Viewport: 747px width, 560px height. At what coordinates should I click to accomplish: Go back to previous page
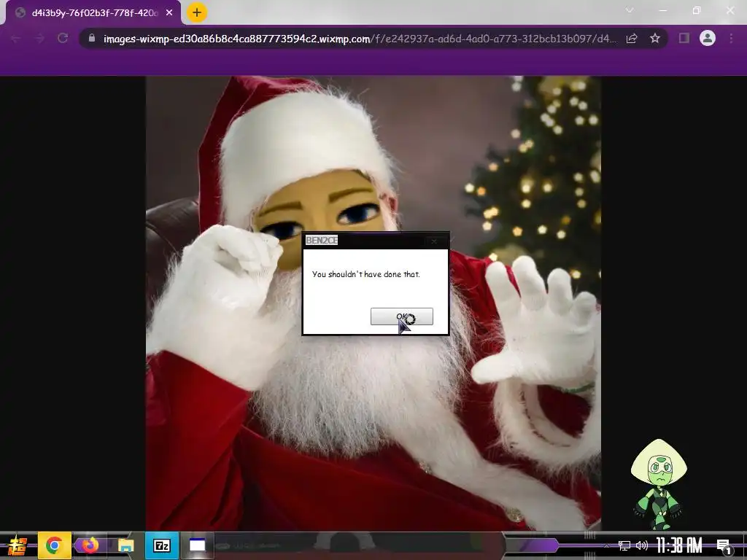[15, 39]
